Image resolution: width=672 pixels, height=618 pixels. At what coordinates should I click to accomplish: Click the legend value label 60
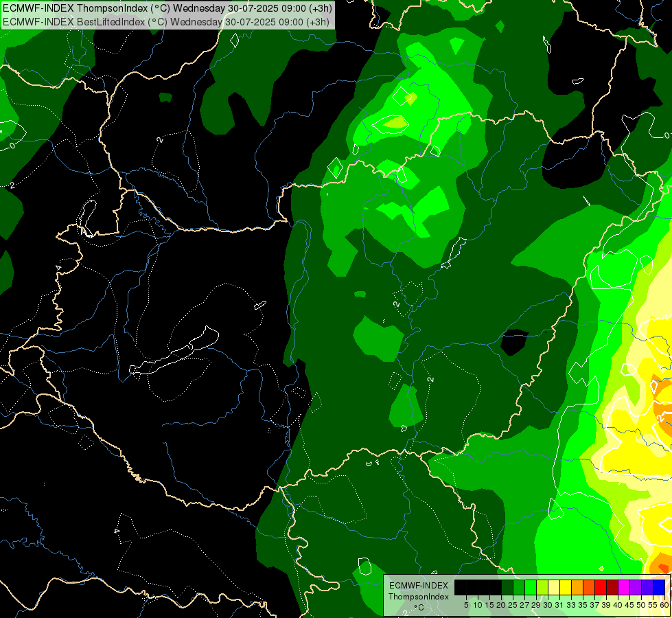[x=664, y=605]
